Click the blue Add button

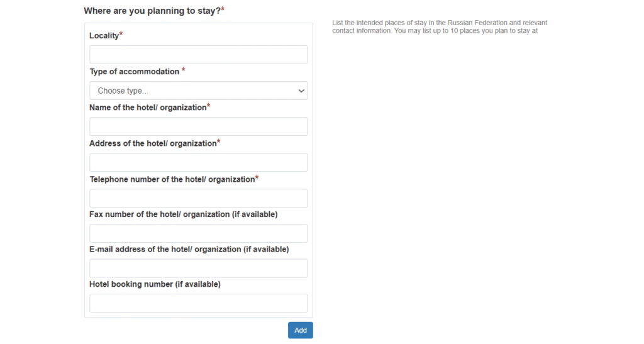click(300, 330)
